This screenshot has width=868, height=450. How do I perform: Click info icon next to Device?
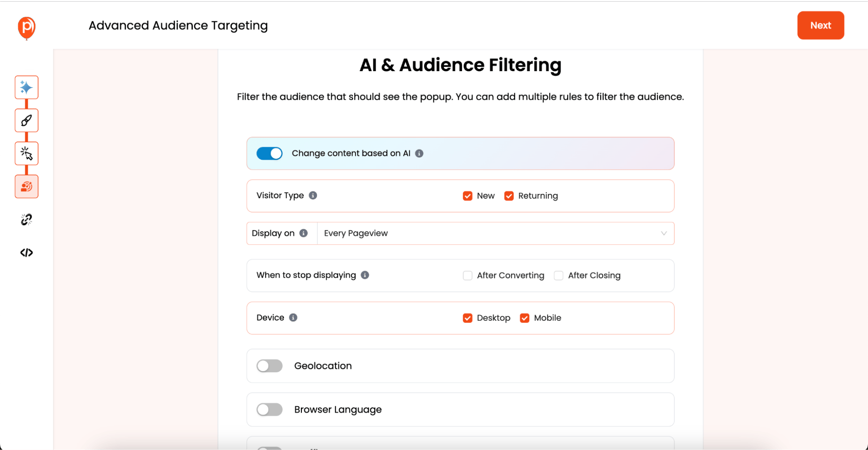[294, 318]
